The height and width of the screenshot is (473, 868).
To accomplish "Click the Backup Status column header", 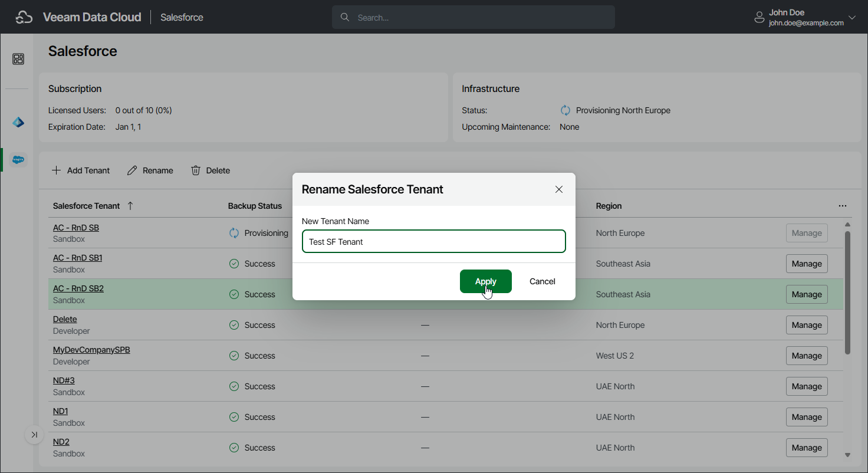I will click(255, 206).
